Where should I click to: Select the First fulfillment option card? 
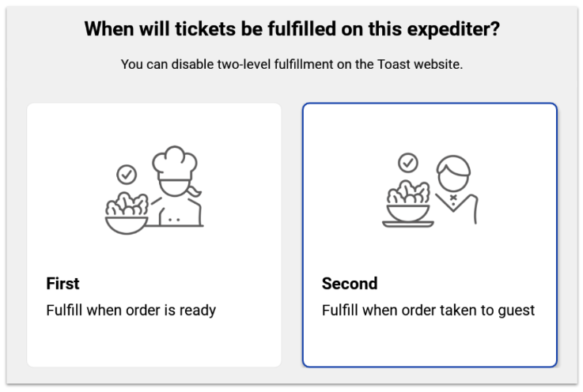pyautogui.click(x=154, y=235)
